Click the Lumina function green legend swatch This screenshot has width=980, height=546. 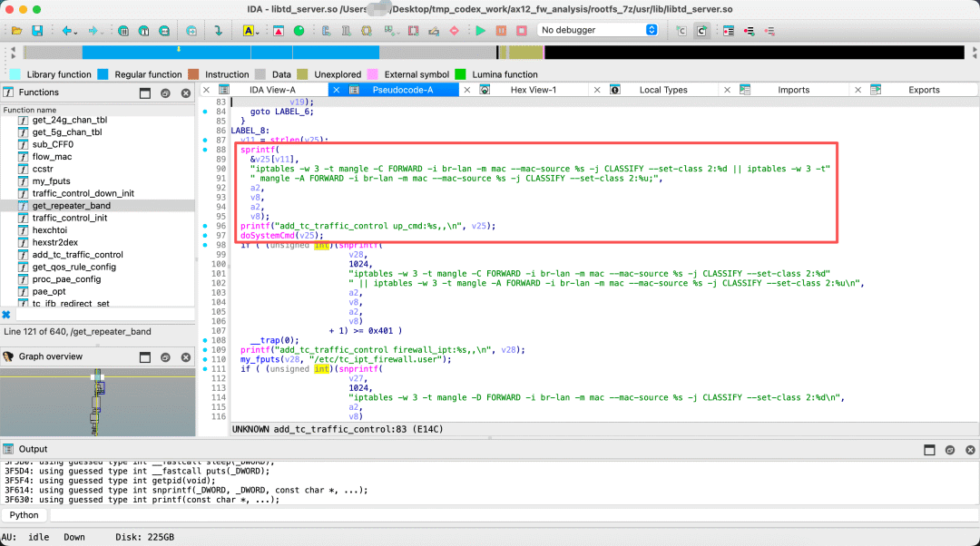[461, 74]
